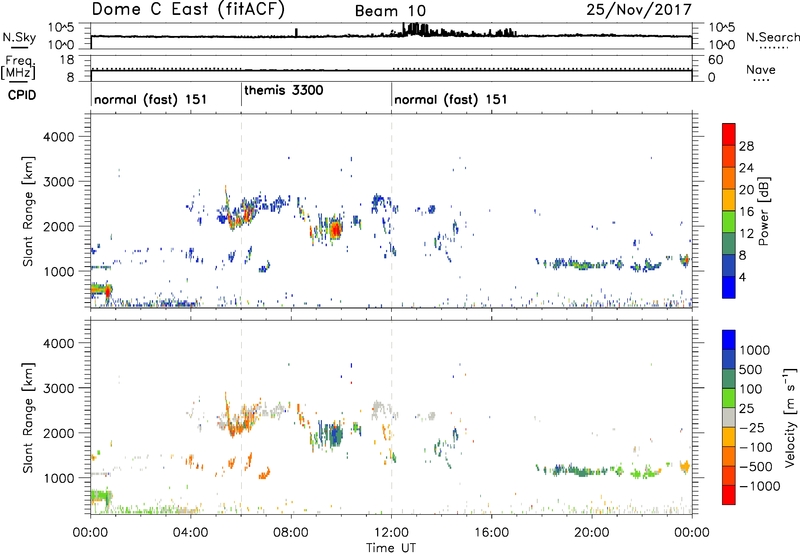Click the 'Power [dB]' colorbar title

point(764,211)
